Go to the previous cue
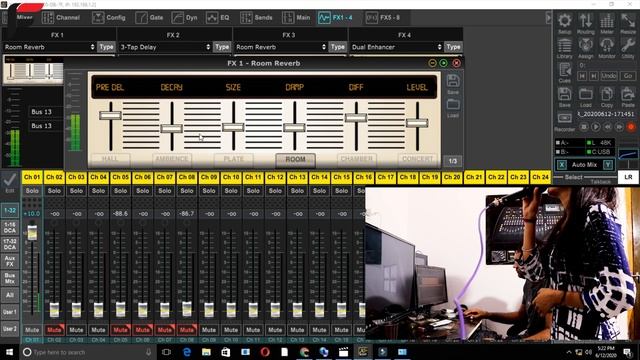 (582, 76)
